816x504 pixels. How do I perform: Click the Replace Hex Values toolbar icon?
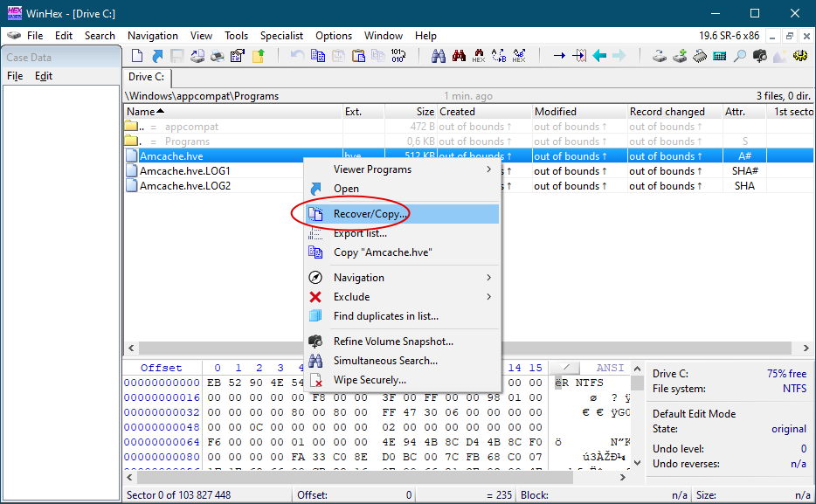tap(519, 56)
